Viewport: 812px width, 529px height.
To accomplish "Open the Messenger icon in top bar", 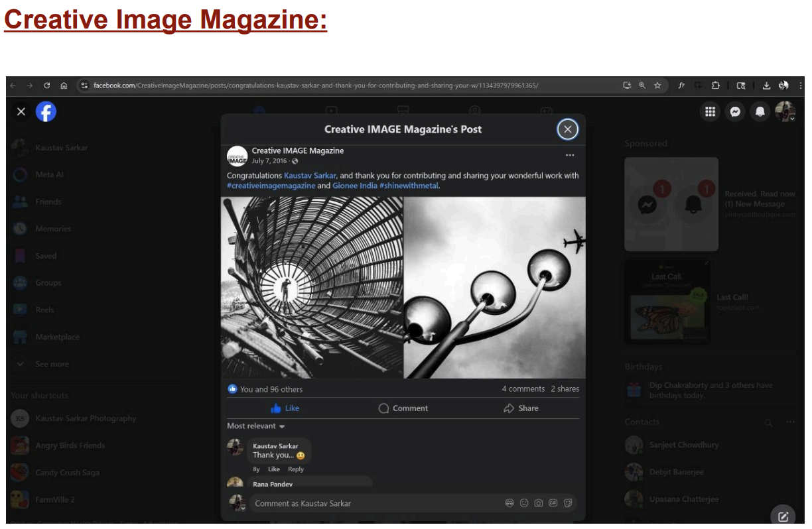I will click(735, 112).
